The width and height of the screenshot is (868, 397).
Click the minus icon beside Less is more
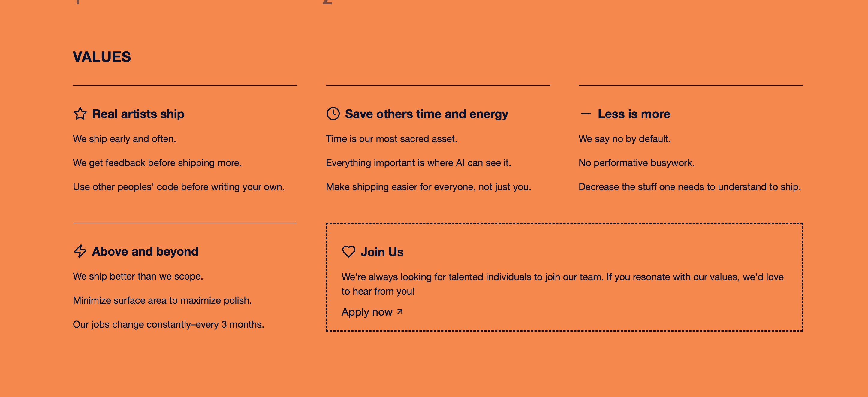586,114
